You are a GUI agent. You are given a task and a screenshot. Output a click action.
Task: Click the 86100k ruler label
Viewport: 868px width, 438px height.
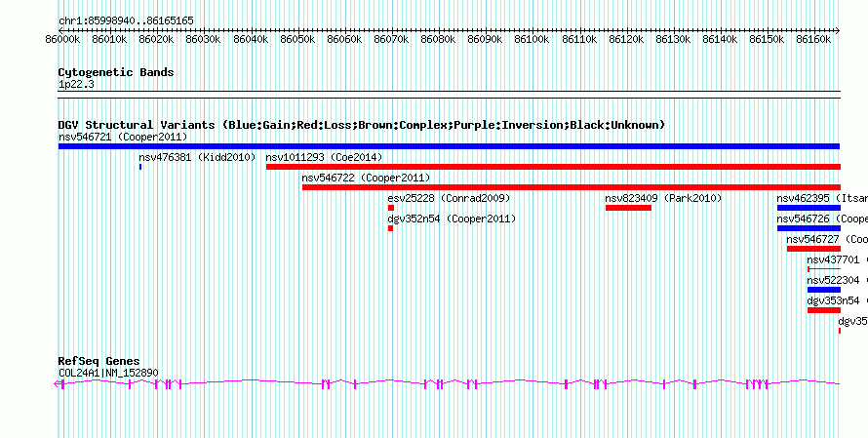click(533, 40)
